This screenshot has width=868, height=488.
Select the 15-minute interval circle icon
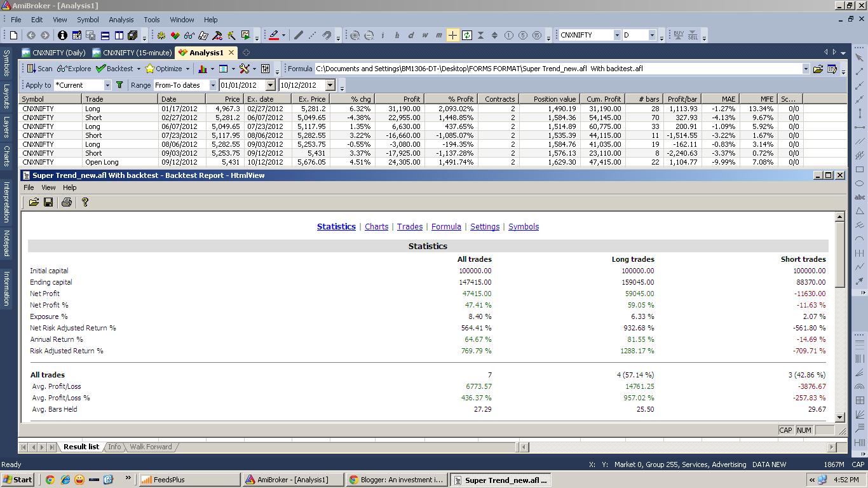[x=537, y=36]
